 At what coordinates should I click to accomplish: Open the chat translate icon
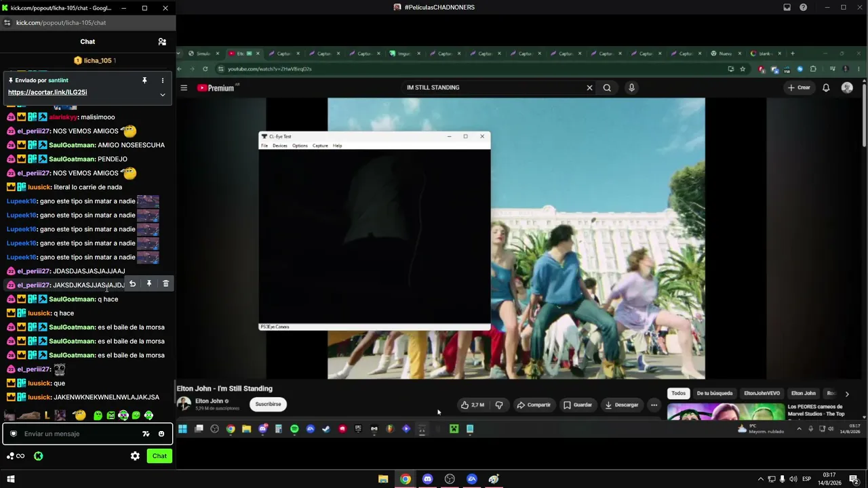[x=146, y=434]
